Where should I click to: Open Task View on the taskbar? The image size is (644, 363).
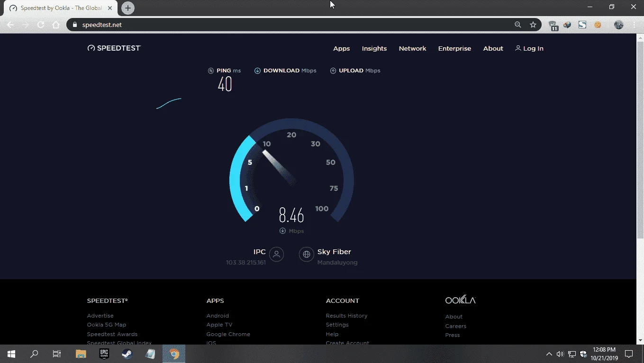57,354
